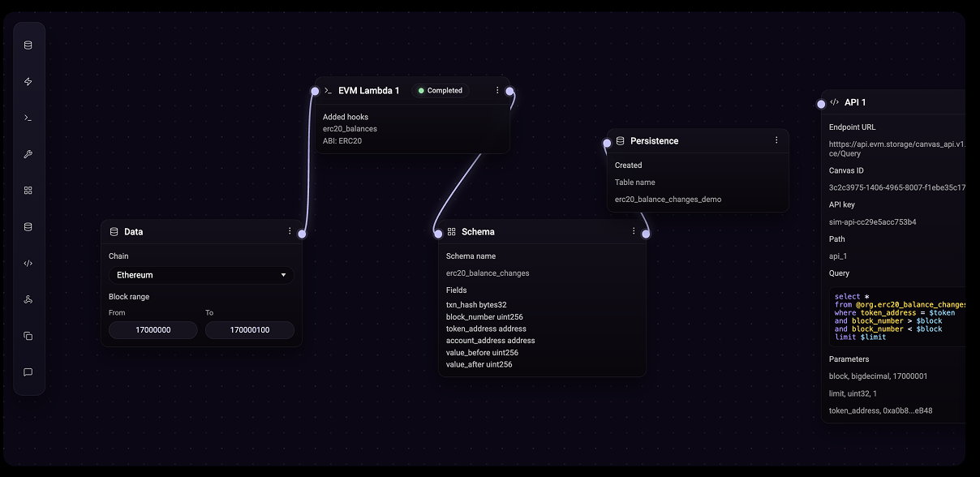Open the chat bubble icon in the sidebar
Screen dimensions: 980x477
coord(28,372)
